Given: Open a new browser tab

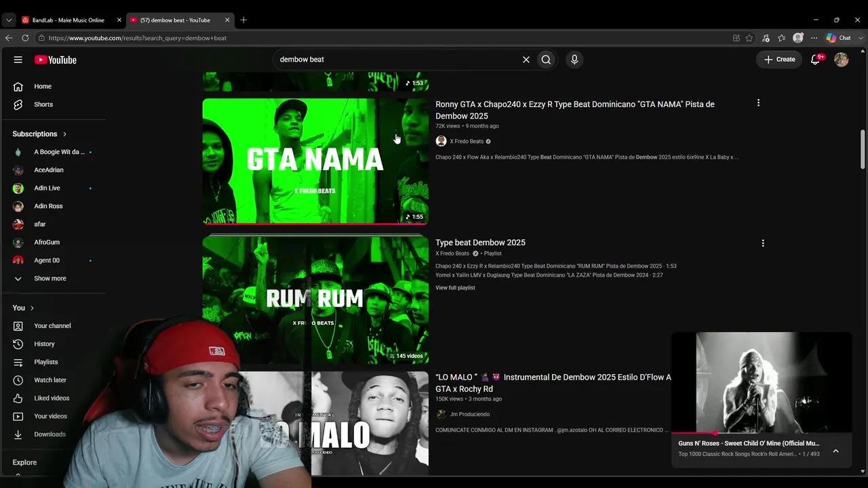Looking at the screenshot, I should 243,20.
